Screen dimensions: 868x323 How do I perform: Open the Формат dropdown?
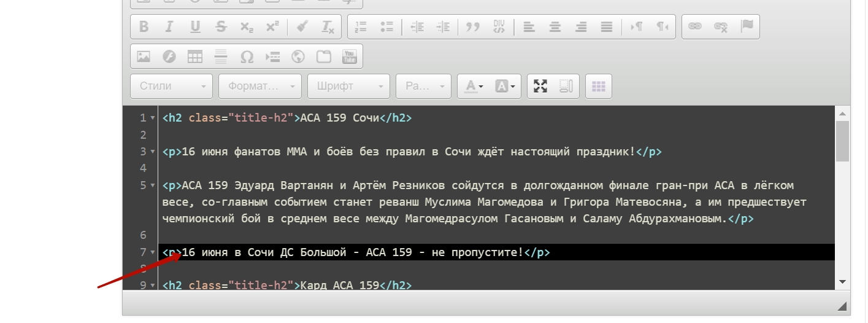pos(260,87)
